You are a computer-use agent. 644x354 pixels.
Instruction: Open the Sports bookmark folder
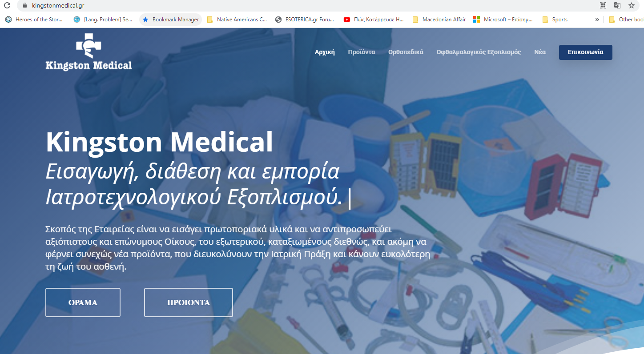555,20
